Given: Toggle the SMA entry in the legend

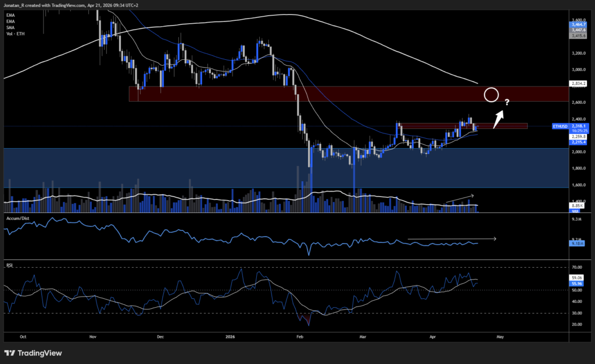Looking at the screenshot, I should click(x=10, y=27).
